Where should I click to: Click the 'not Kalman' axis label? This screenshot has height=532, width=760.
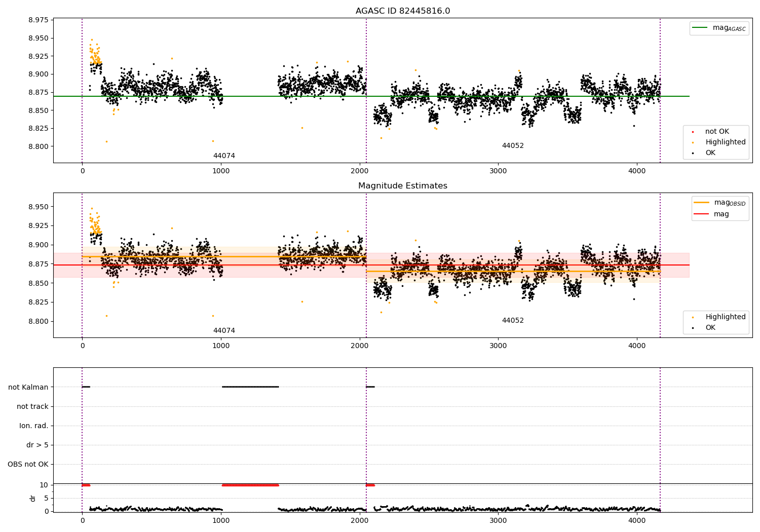[x=28, y=387]
